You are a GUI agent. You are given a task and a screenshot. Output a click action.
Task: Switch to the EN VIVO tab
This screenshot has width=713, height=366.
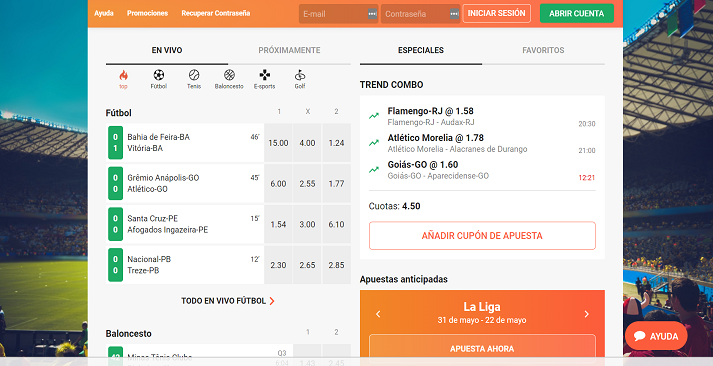pyautogui.click(x=167, y=50)
